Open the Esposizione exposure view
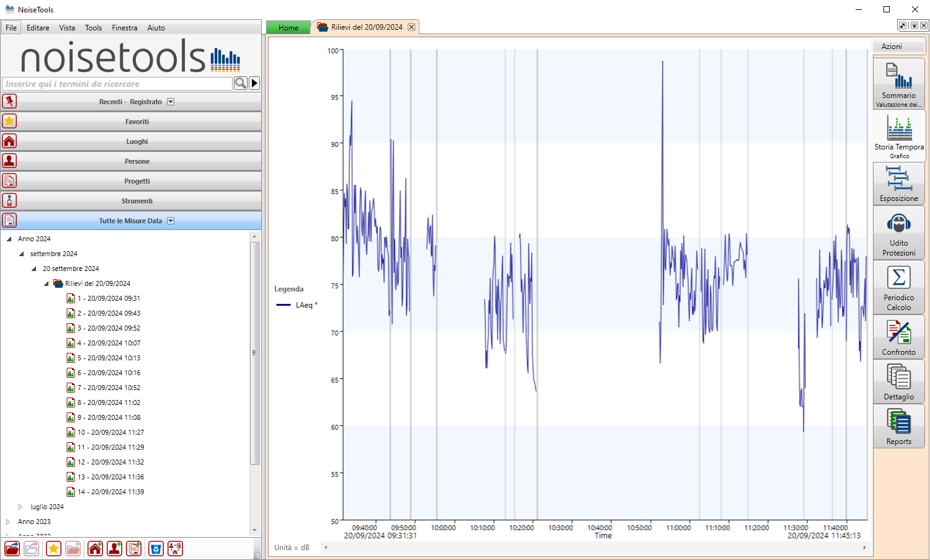 tap(898, 184)
